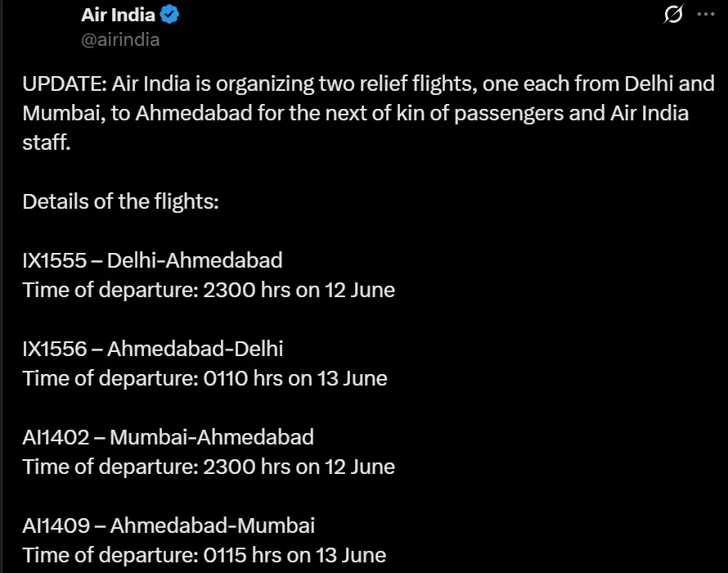Open the @airindia handle link
The image size is (728, 573).
120,40
